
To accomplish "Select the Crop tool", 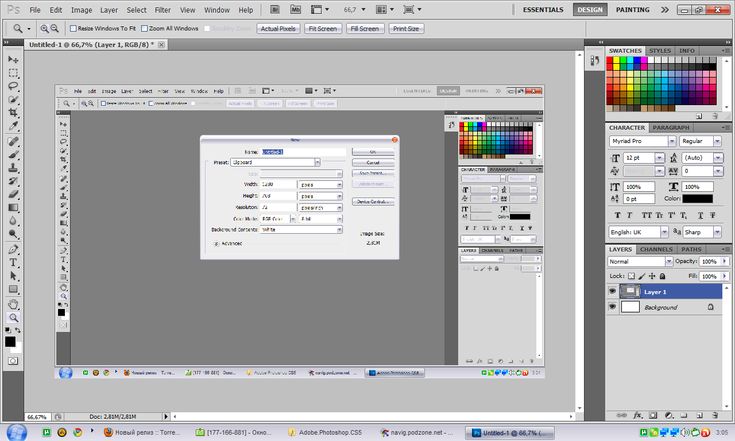I will click(x=14, y=114).
